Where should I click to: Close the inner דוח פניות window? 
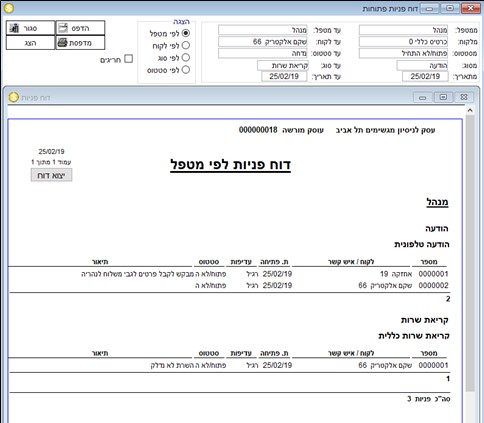click(x=464, y=97)
